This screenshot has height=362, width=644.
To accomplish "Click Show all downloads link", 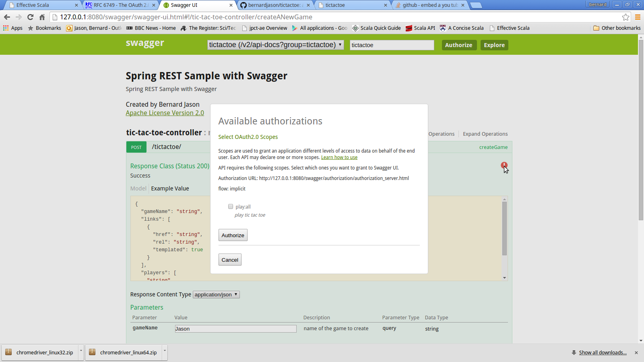I will [603, 353].
